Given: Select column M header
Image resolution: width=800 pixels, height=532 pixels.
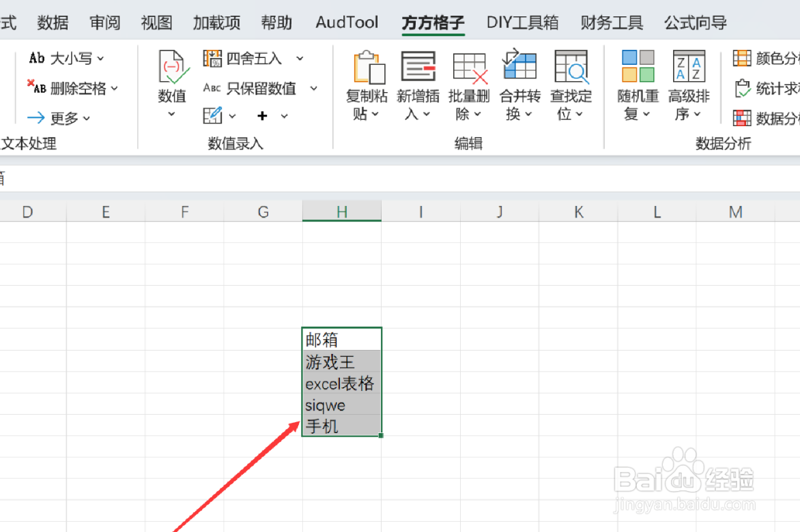Looking at the screenshot, I should 736,211.
